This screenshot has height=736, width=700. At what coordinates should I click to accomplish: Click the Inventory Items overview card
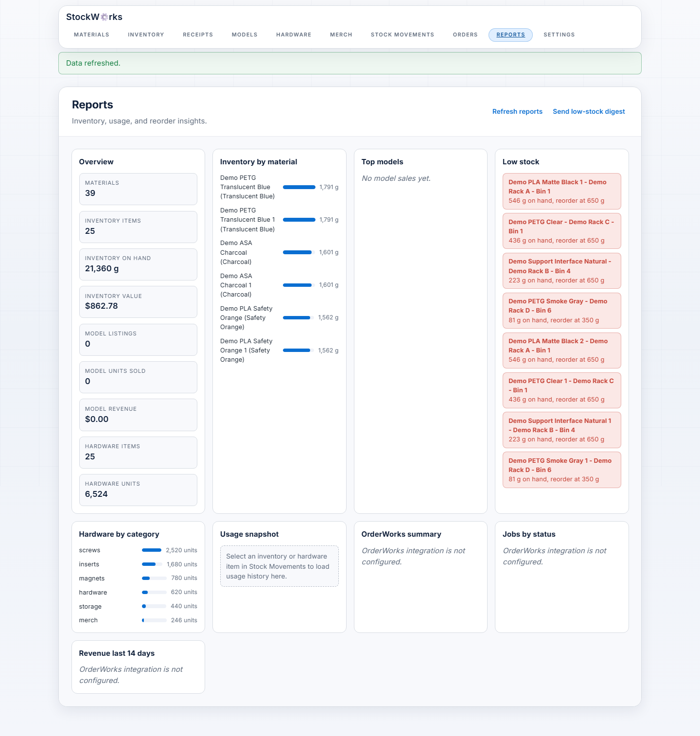tap(138, 227)
